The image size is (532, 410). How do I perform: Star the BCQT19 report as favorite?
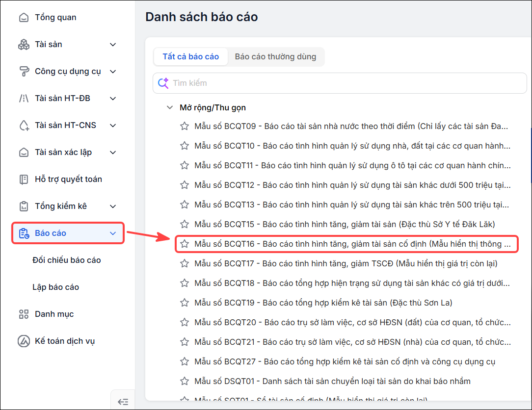tap(185, 303)
